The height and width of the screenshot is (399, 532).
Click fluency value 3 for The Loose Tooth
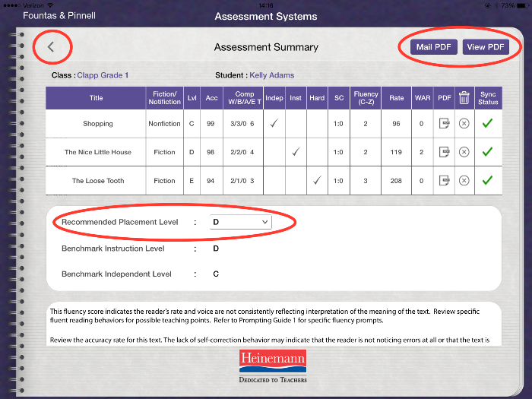366,181
